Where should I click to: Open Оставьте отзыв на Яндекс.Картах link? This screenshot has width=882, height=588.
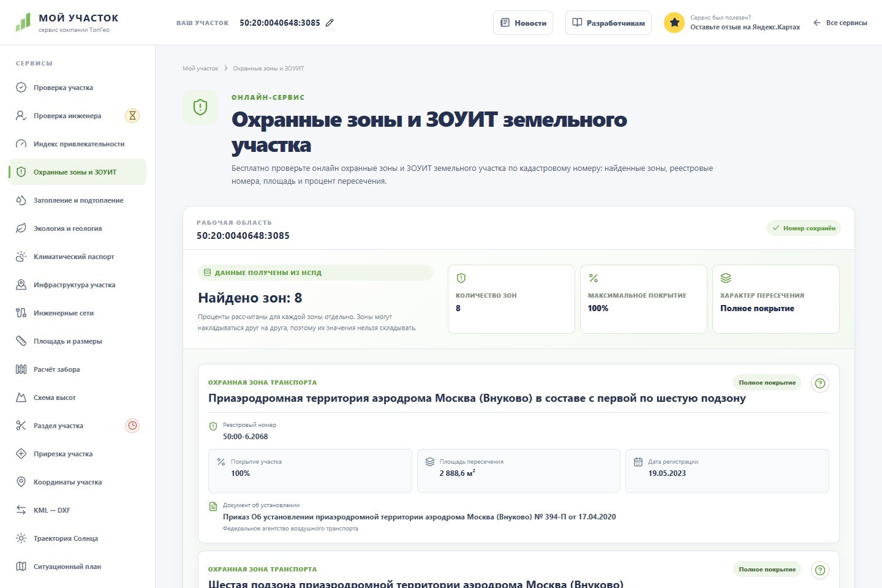tap(745, 27)
